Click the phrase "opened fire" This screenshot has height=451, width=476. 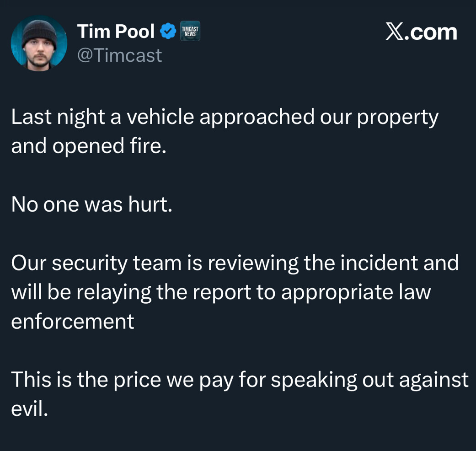coord(109,146)
